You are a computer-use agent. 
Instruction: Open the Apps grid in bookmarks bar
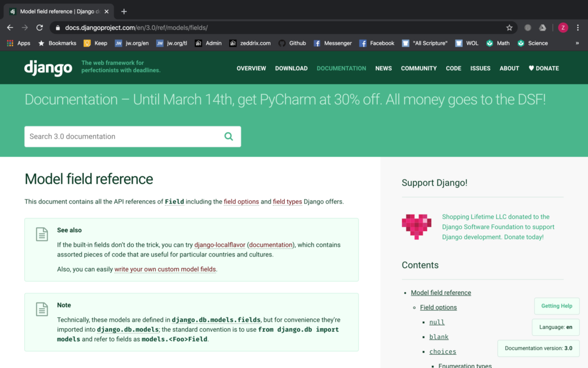18,43
